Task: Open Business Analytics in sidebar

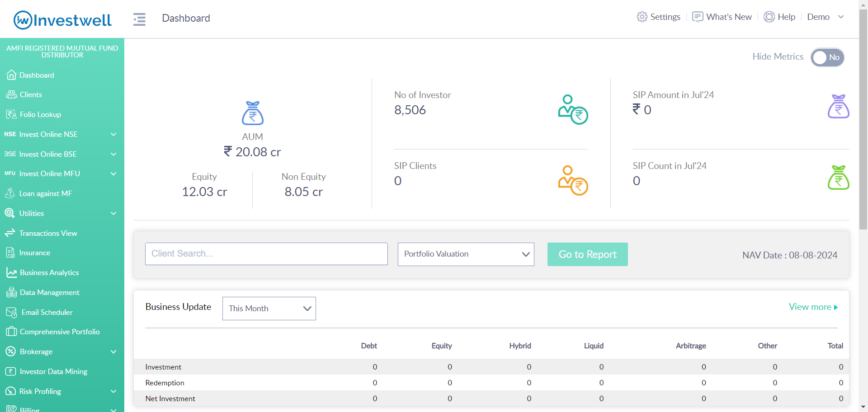Action: (49, 272)
